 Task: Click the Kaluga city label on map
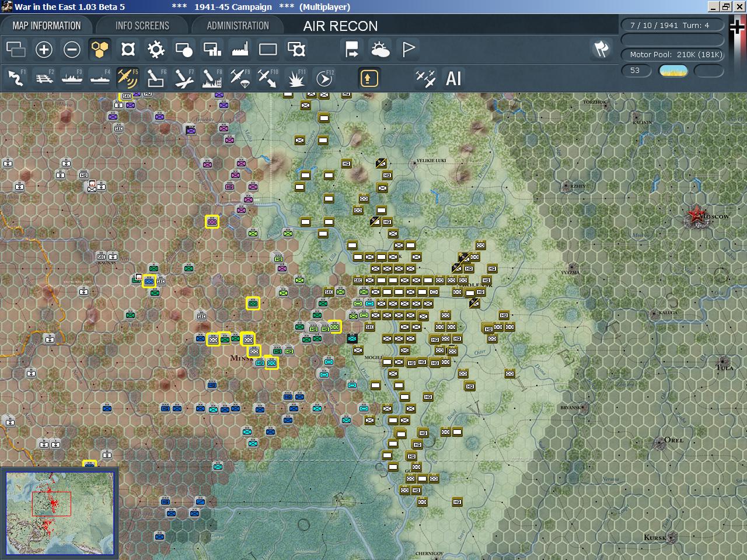pyautogui.click(x=668, y=313)
